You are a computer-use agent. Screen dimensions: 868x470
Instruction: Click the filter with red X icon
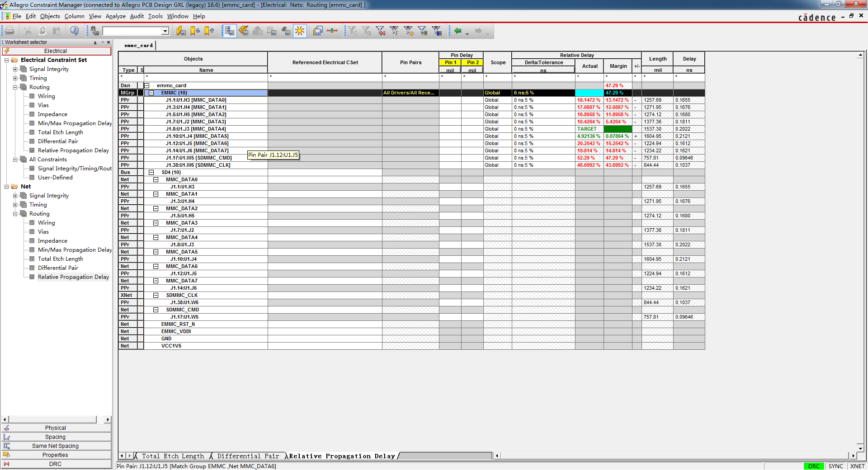pos(380,31)
